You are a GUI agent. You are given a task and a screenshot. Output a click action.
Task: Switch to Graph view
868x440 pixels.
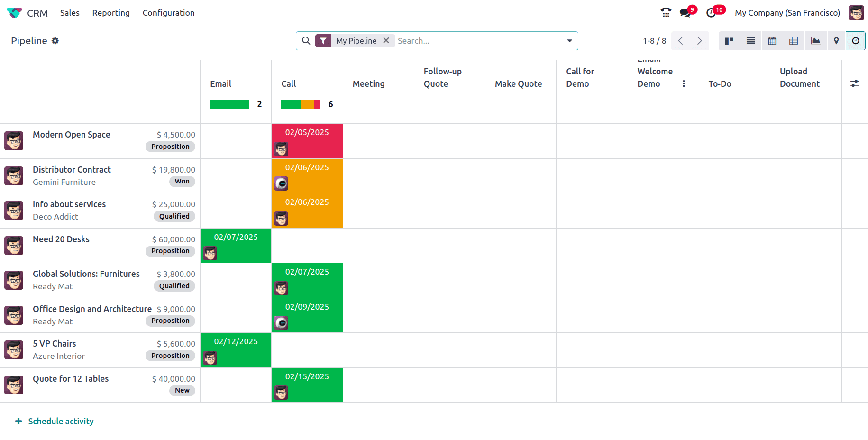(815, 41)
